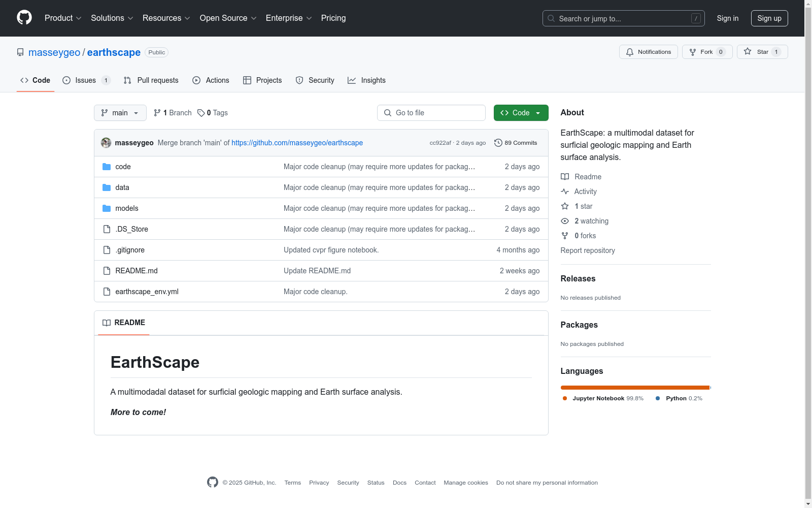Click the GitHub mark in the footer

coord(213,482)
